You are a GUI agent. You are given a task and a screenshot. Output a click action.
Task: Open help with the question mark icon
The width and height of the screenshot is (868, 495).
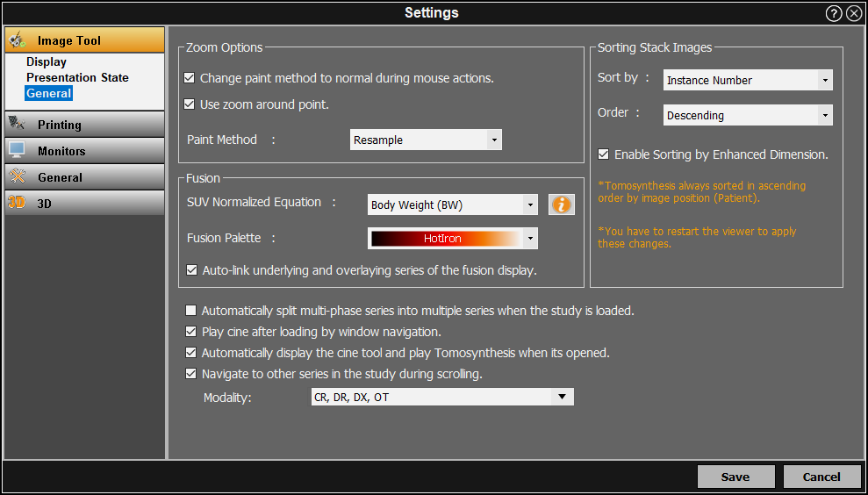[x=834, y=13]
